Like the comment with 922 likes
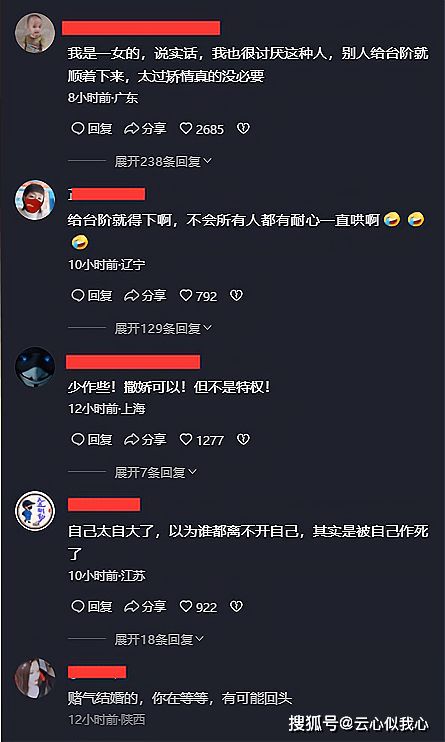 (198, 606)
